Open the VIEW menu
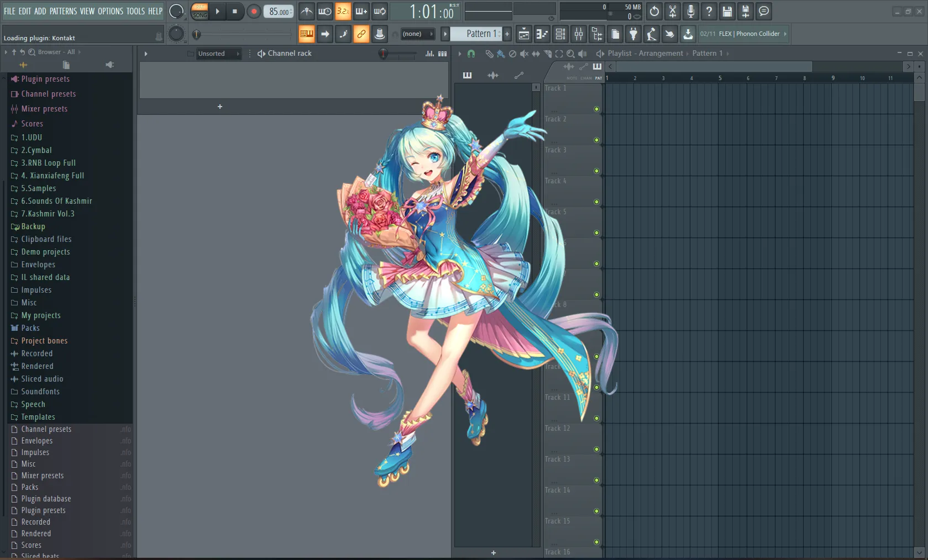Screen dimensions: 928x560 (87, 11)
